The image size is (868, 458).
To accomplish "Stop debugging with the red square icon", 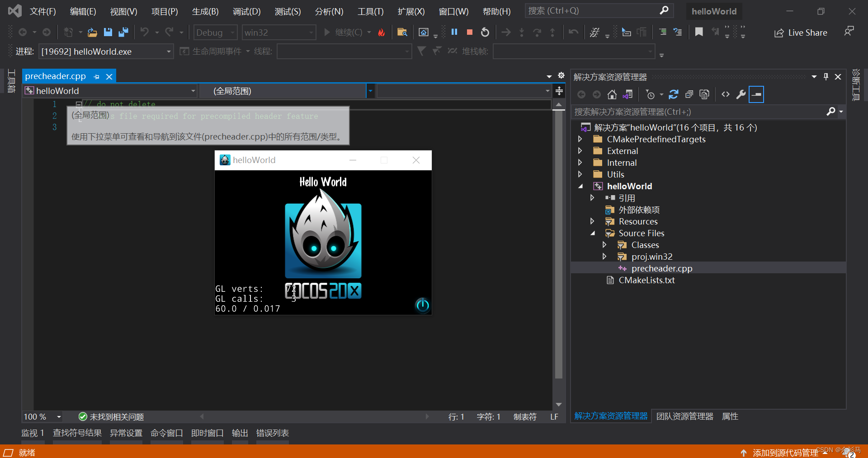I will (x=470, y=32).
